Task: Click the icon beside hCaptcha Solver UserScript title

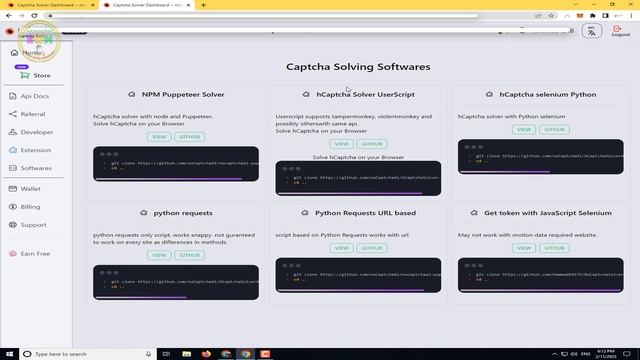Action: (306, 94)
